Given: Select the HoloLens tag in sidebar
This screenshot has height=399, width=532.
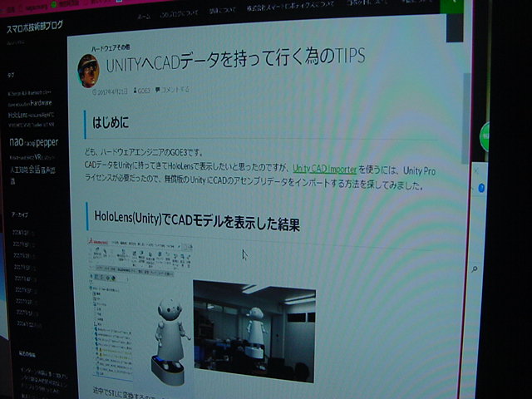Looking at the screenshot, I should [x=17, y=116].
